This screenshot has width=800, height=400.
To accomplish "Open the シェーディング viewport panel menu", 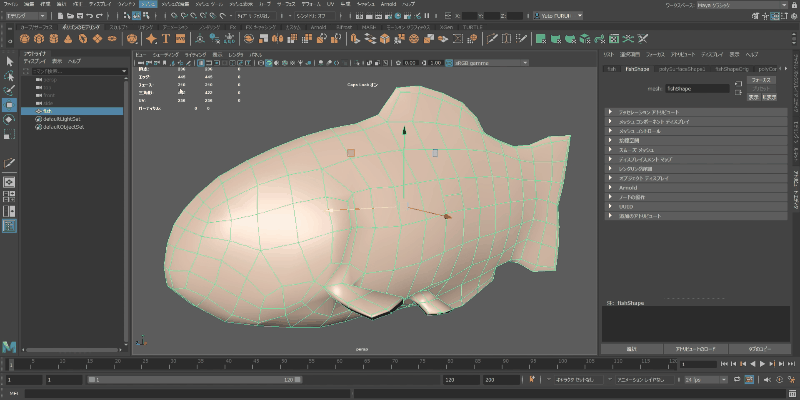I will (x=166, y=53).
